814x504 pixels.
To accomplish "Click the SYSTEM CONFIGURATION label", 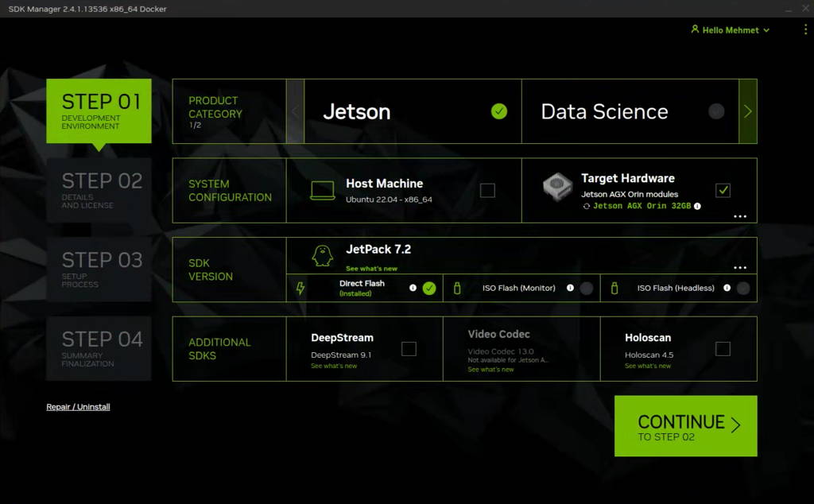I will [x=230, y=191].
